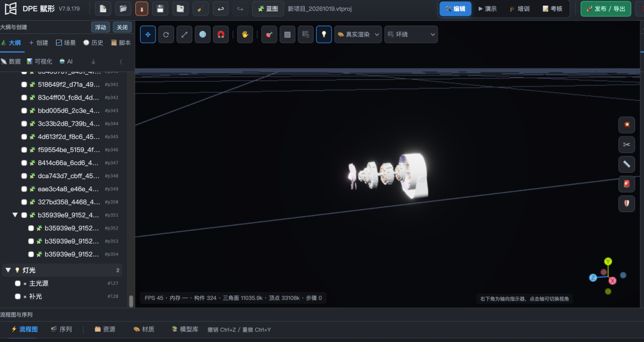Open the 真实渲染 render mode dropdown
The image size is (644, 342).
click(x=358, y=35)
